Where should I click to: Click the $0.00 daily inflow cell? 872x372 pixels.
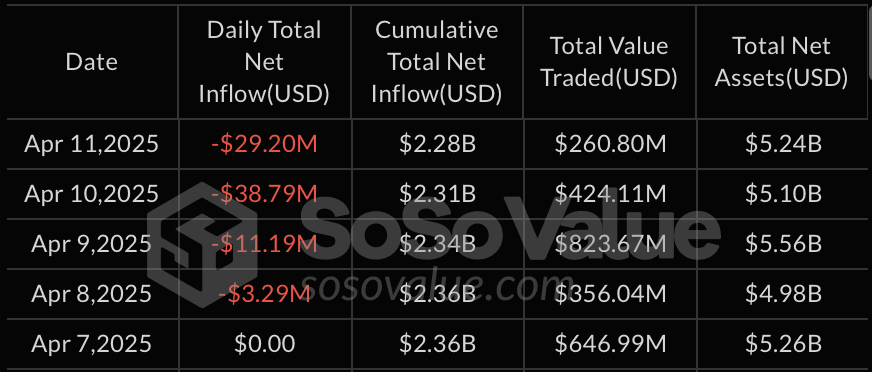click(265, 344)
